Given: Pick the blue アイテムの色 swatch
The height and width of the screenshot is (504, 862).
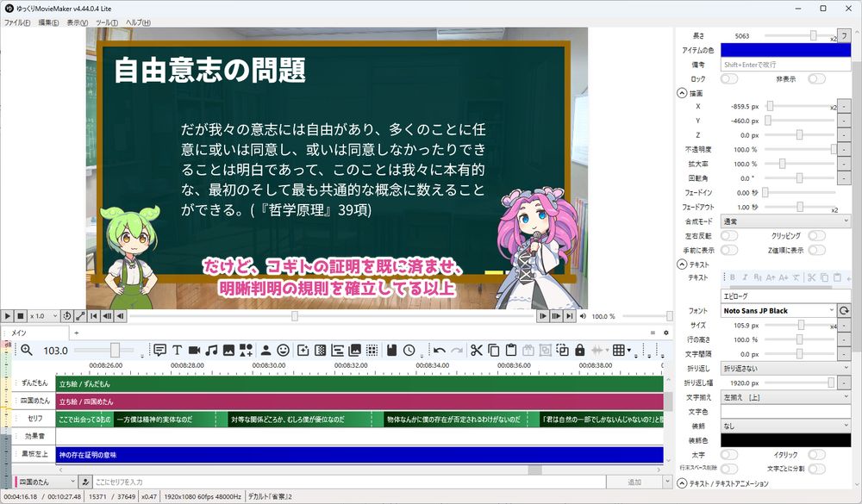Looking at the screenshot, I should click(785, 50).
